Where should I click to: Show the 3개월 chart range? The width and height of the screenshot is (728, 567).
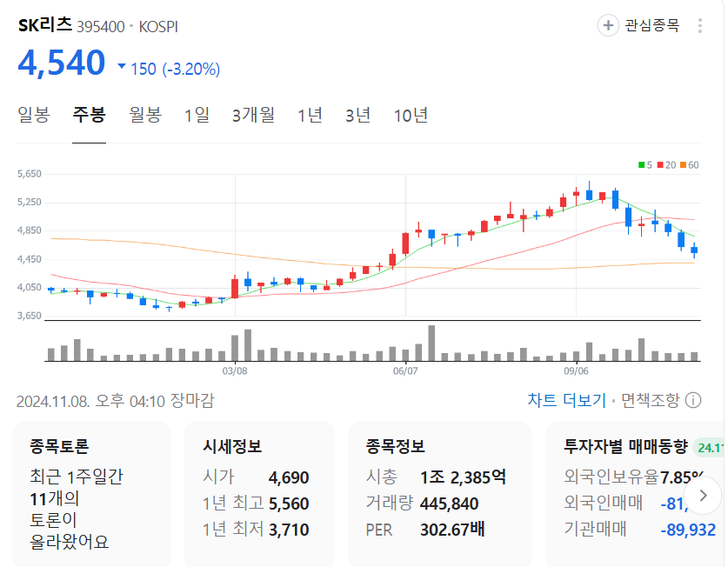pyautogui.click(x=253, y=115)
